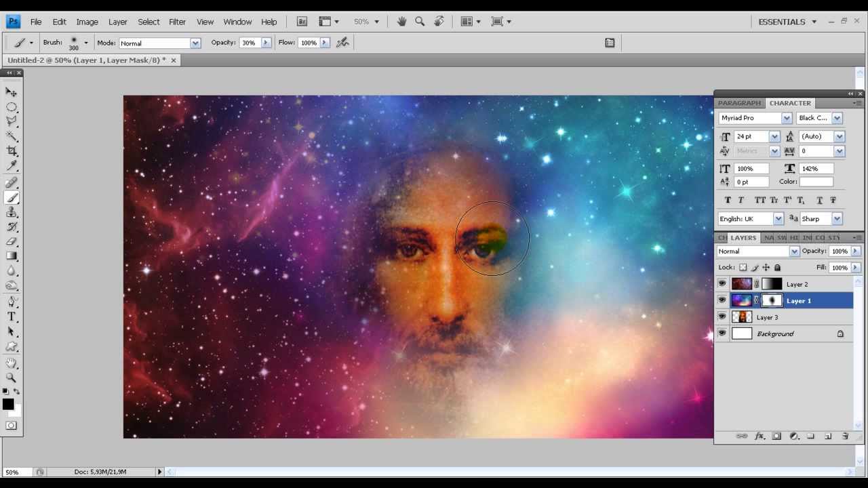Launch Bridge from the application bar
The height and width of the screenshot is (488, 868).
302,22
